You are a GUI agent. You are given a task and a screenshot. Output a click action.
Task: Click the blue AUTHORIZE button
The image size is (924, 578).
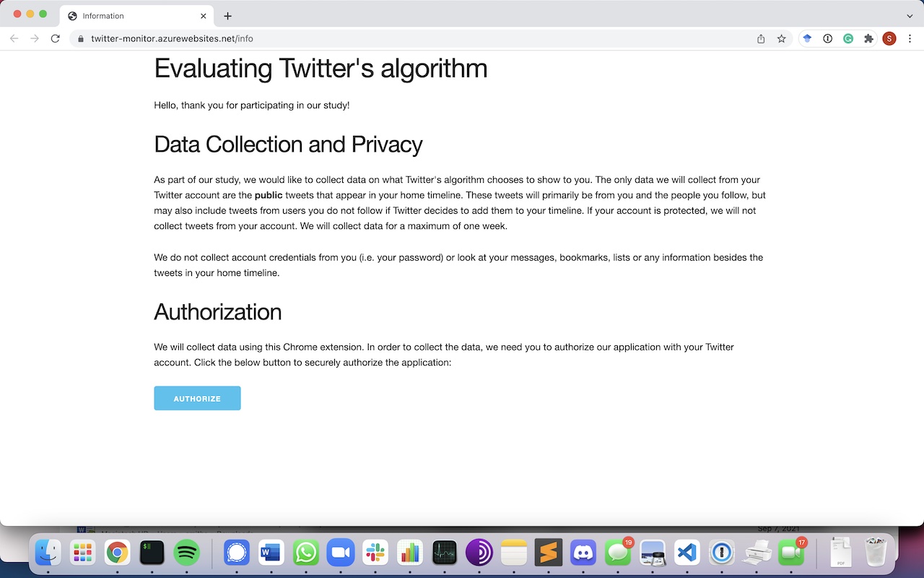(197, 398)
